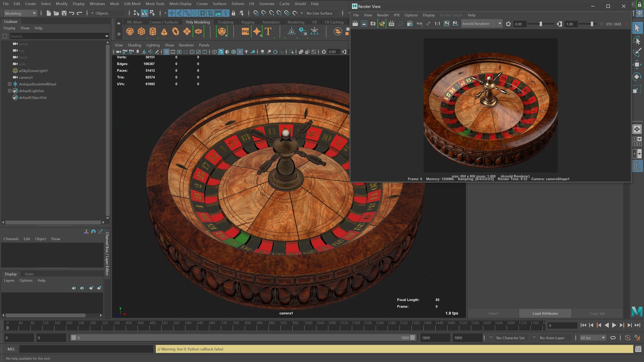This screenshot has height=362, width=644.
Task: Open the Mesh Tools menu
Action: [155, 4]
